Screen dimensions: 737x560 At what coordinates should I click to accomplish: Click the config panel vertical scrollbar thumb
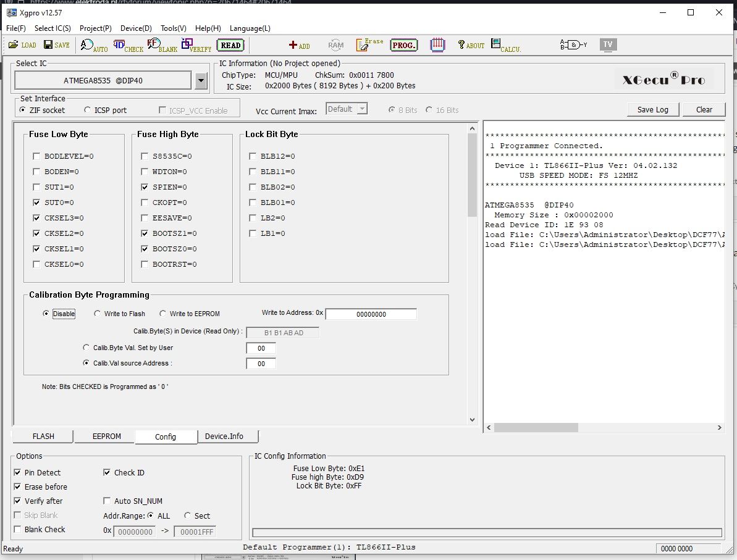pyautogui.click(x=472, y=175)
